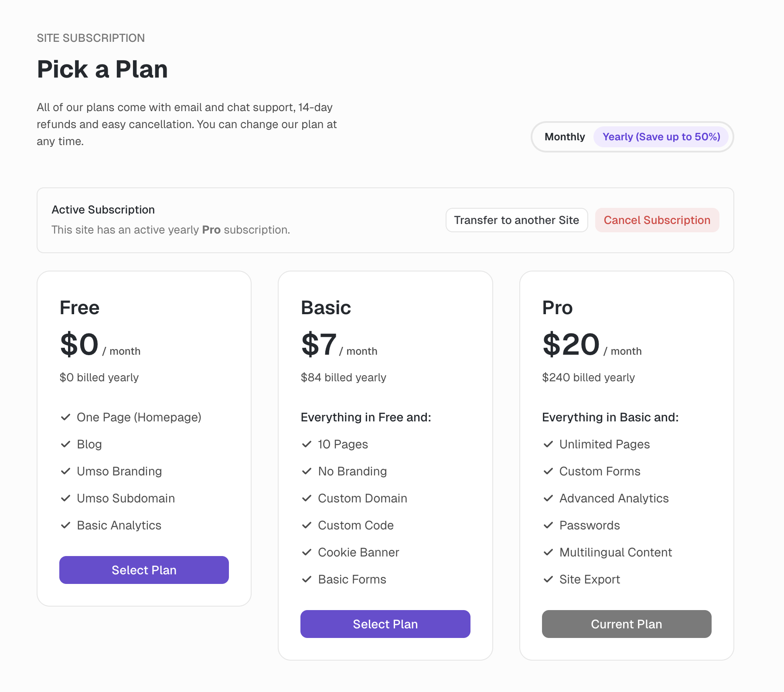Image resolution: width=784 pixels, height=692 pixels.
Task: Click the checkmark next to Passwords
Action: click(548, 525)
